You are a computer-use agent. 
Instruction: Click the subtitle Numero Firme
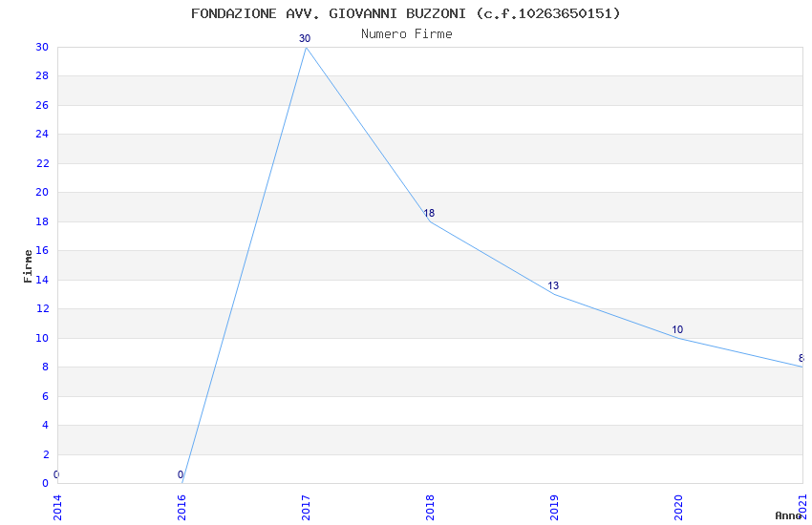click(407, 34)
